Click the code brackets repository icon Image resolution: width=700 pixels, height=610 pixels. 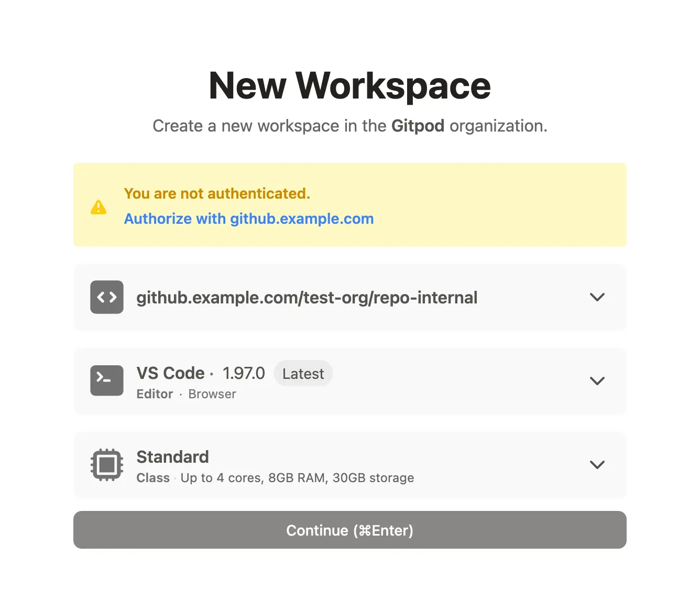[107, 297]
